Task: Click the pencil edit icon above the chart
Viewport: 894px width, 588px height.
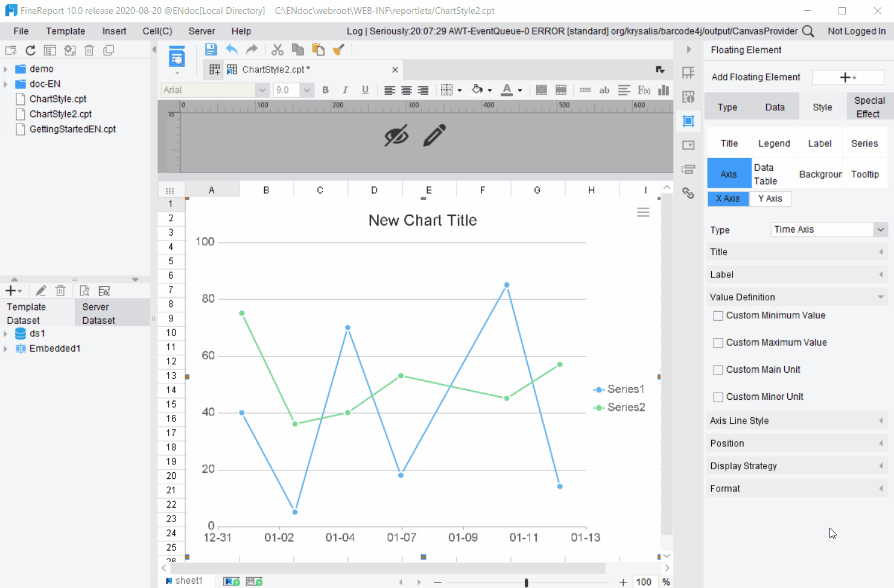Action: [x=434, y=136]
